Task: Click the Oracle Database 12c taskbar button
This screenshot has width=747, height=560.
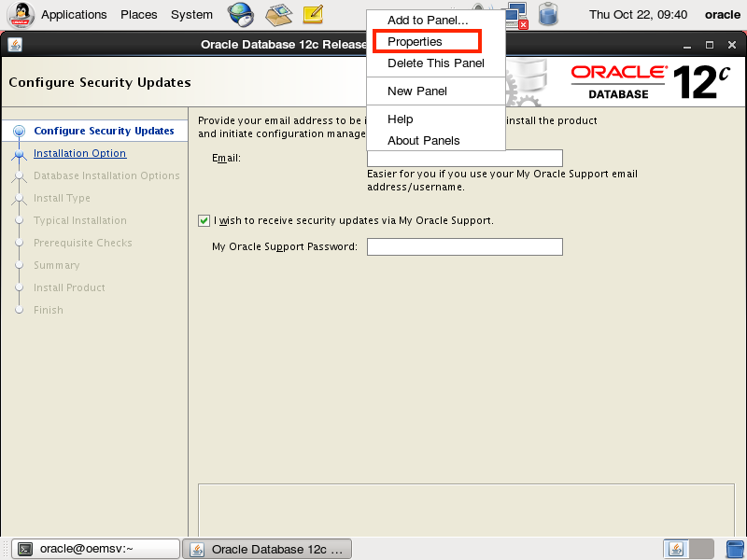Action: pyautogui.click(x=267, y=549)
